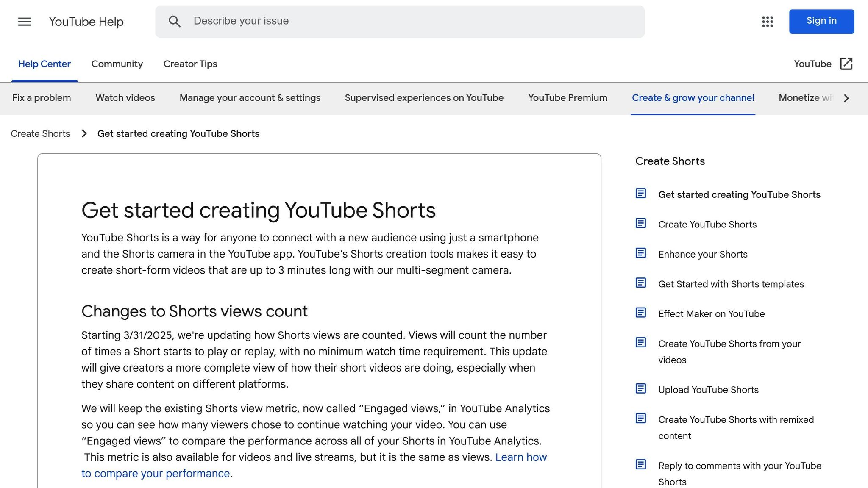Screen dimensions: 868x488
Task: Open the Create & grow your channel category
Action: click(x=693, y=98)
